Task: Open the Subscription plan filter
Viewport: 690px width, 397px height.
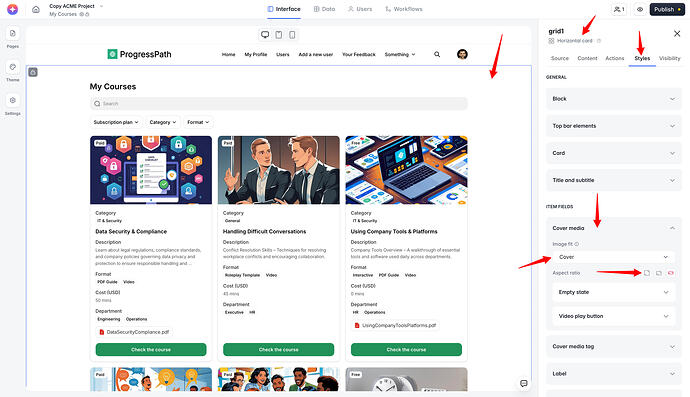Action: [116, 122]
